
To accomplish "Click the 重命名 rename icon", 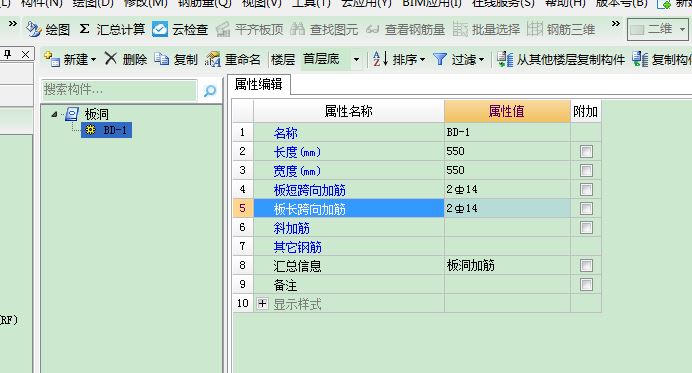I will coord(213,59).
